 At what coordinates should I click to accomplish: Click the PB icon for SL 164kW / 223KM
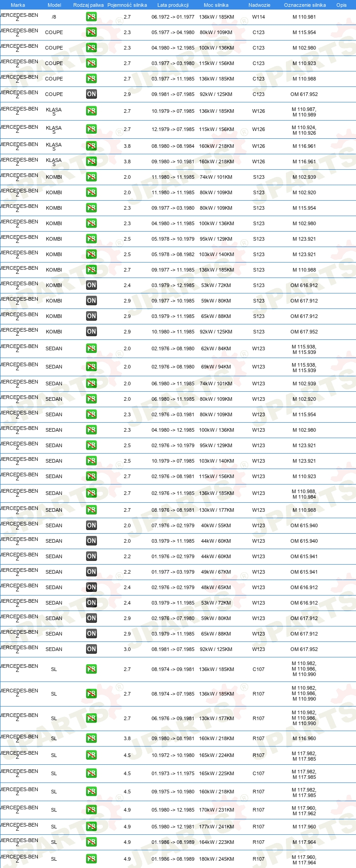click(x=92, y=842)
